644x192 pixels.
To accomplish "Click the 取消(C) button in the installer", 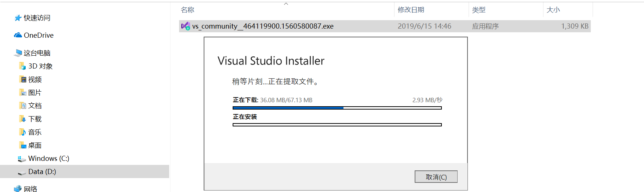I will [436, 177].
